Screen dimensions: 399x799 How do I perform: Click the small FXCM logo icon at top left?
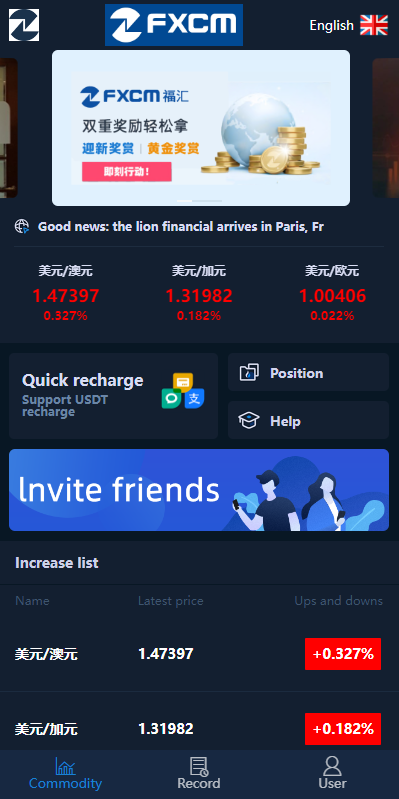[24, 25]
